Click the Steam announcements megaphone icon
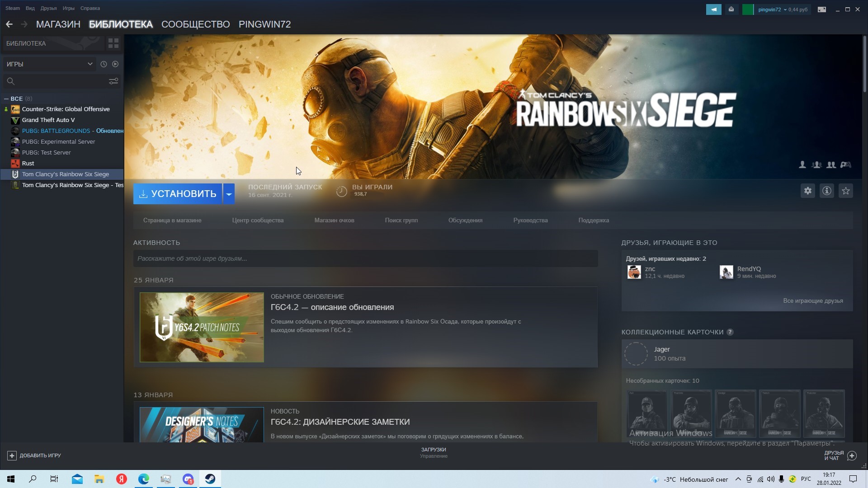This screenshot has width=868, height=488. tap(714, 9)
